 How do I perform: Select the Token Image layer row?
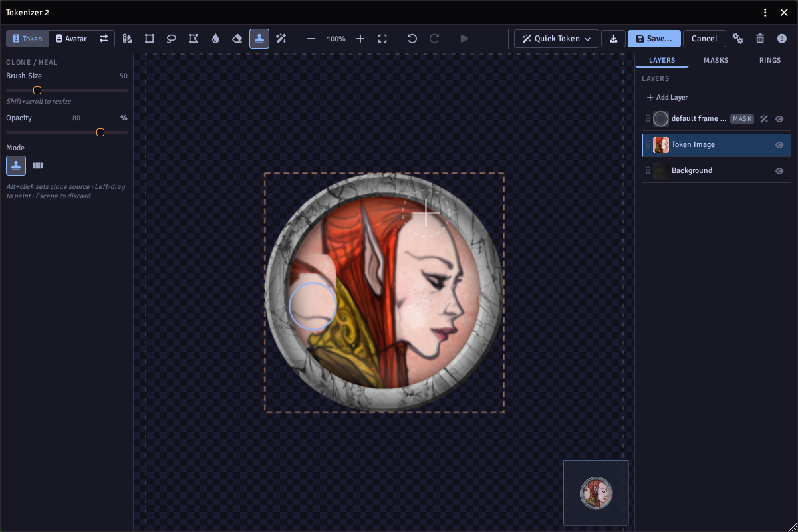pyautogui.click(x=716, y=145)
